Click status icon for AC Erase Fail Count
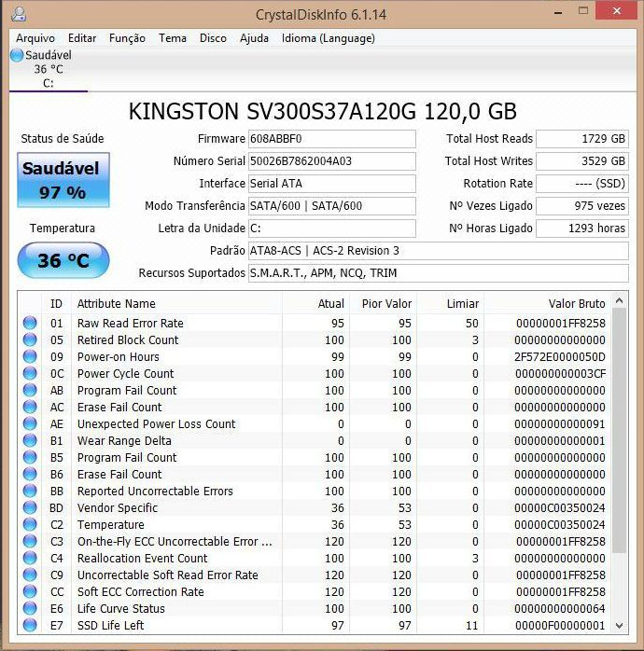644x651 pixels. 30,407
